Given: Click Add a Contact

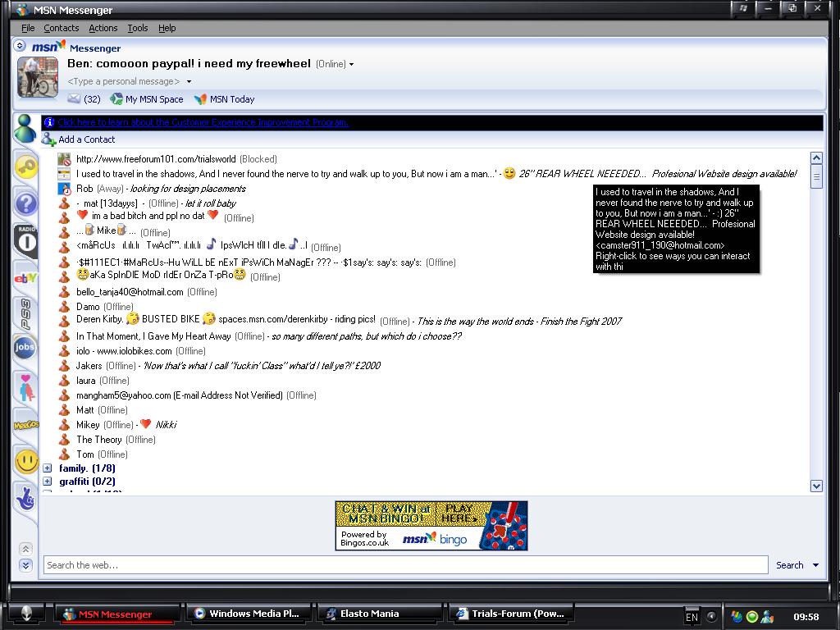Looking at the screenshot, I should (x=79, y=139).
